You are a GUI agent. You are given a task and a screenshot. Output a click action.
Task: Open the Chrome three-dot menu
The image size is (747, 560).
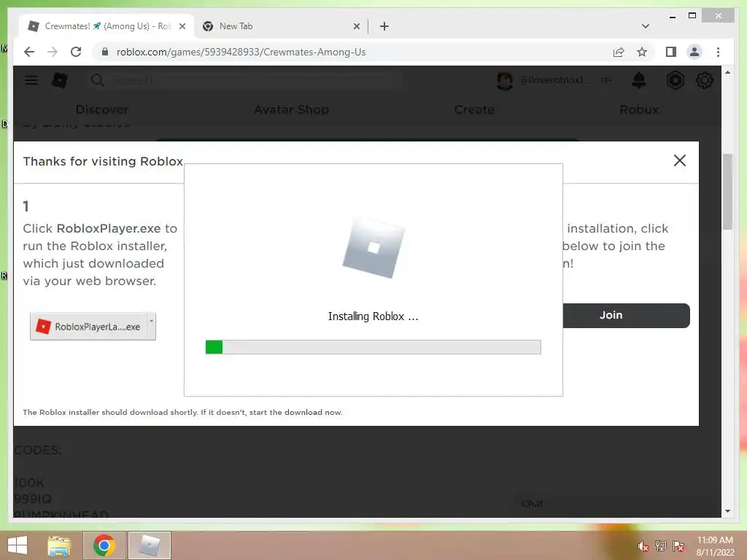(x=718, y=52)
